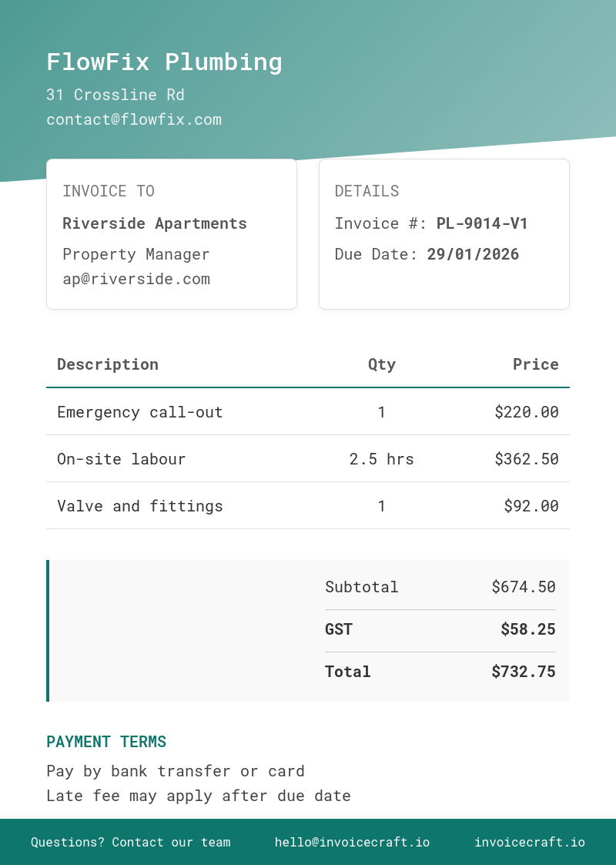Select the Emergency call-out line item
The width and height of the screenshot is (616, 865).
coord(308,412)
